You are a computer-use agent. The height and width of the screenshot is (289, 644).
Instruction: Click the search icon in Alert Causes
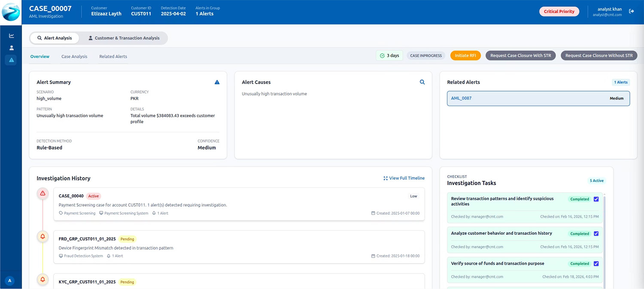pos(422,82)
